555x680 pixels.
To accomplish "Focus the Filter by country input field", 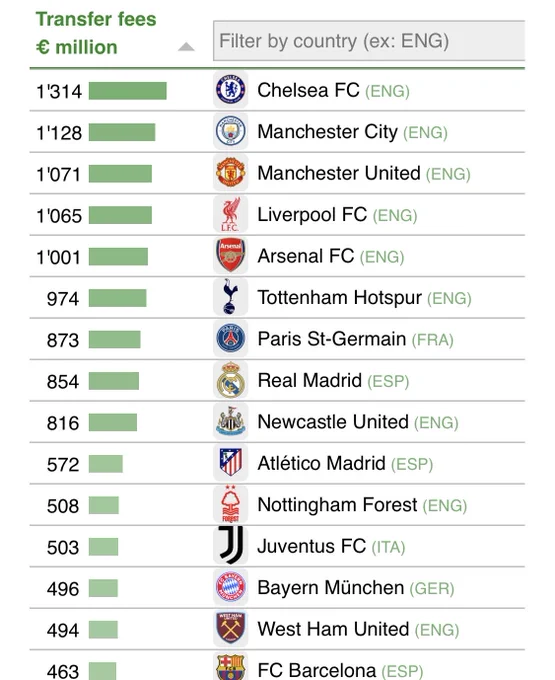I will [369, 41].
